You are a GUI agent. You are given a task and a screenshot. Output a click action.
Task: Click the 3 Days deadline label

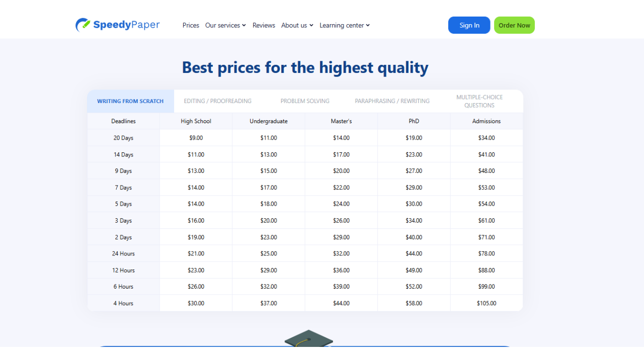click(x=123, y=221)
